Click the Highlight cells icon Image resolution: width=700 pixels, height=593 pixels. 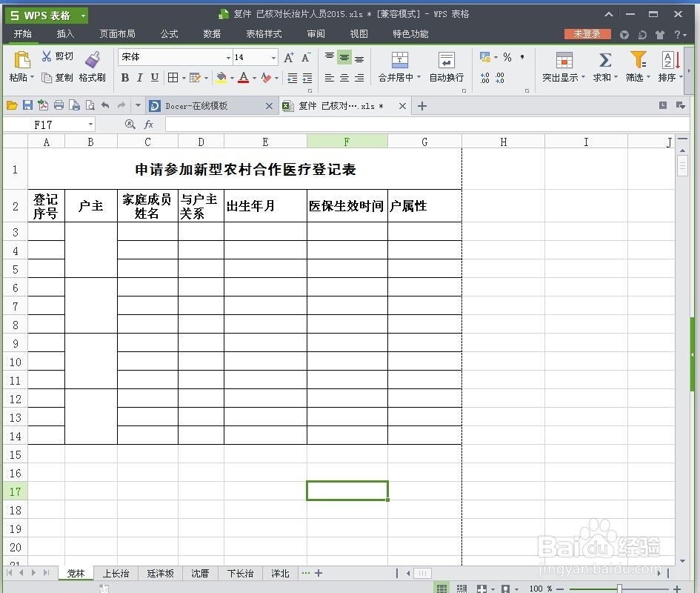coord(564,60)
